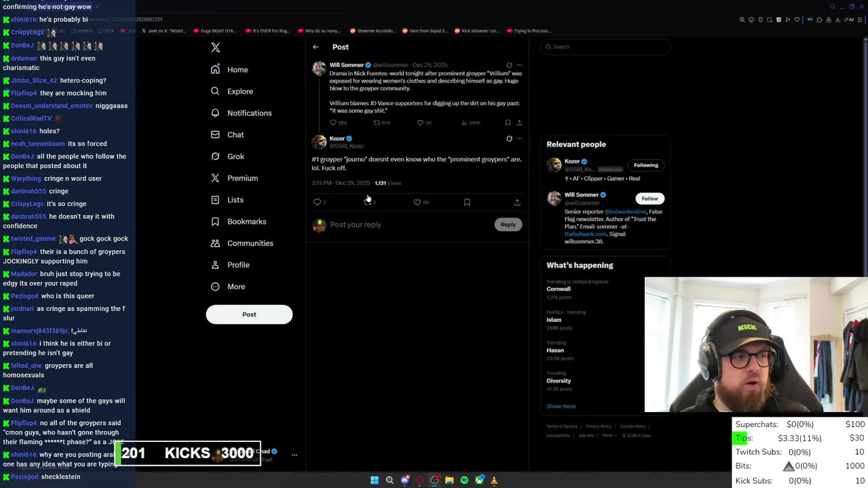Follow Will Sommer in Relevant people
Image resolution: width=868 pixels, height=488 pixels.
click(650, 199)
